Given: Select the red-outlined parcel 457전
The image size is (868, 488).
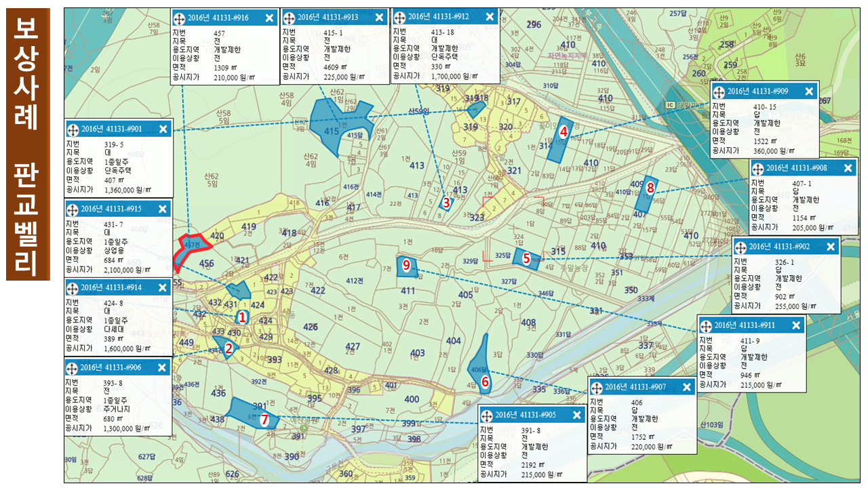Looking at the screenshot, I should point(187,247).
